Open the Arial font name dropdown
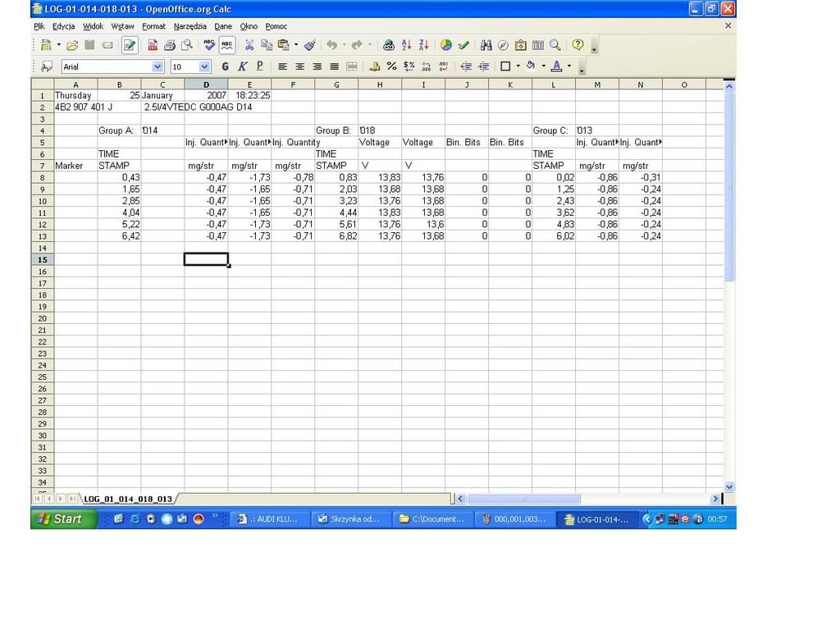Screen dimensions: 840x621 point(157,66)
